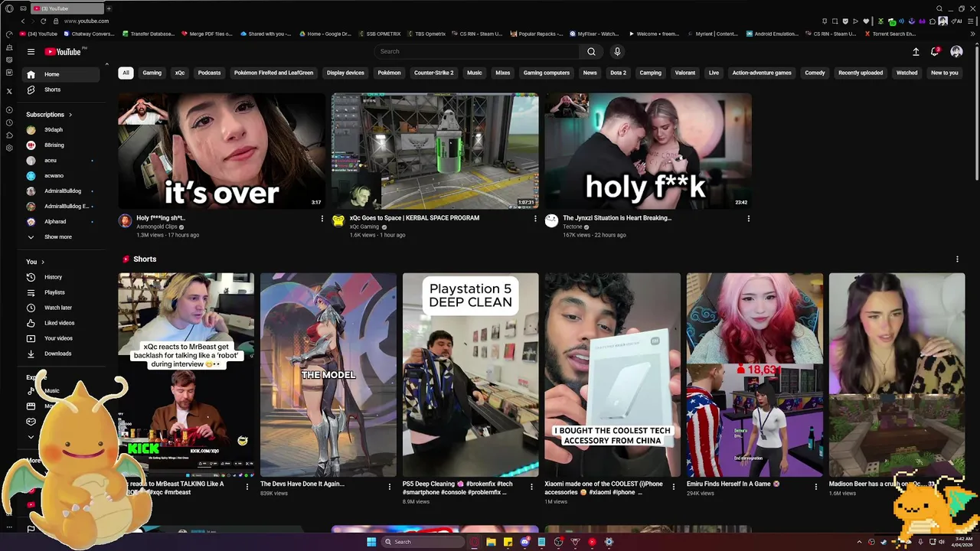Open Downloads in the sidebar
This screenshot has width=980, height=551.
[x=61, y=354]
